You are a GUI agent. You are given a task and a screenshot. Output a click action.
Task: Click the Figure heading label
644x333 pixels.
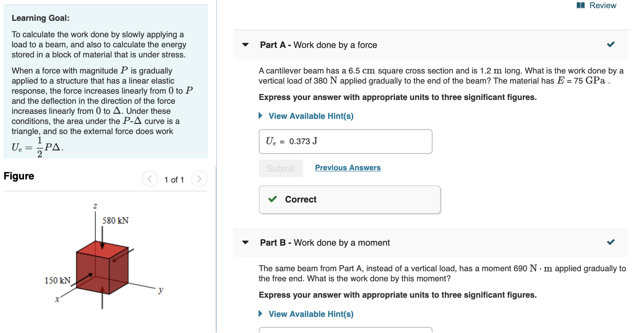click(x=19, y=176)
